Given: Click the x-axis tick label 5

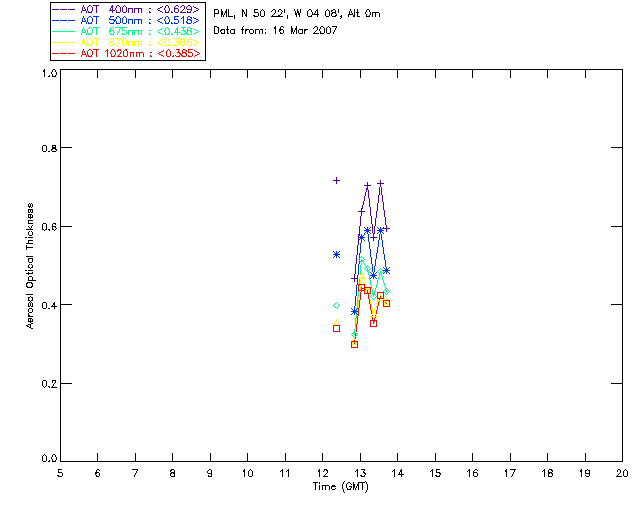Looking at the screenshot, I should [x=60, y=473].
